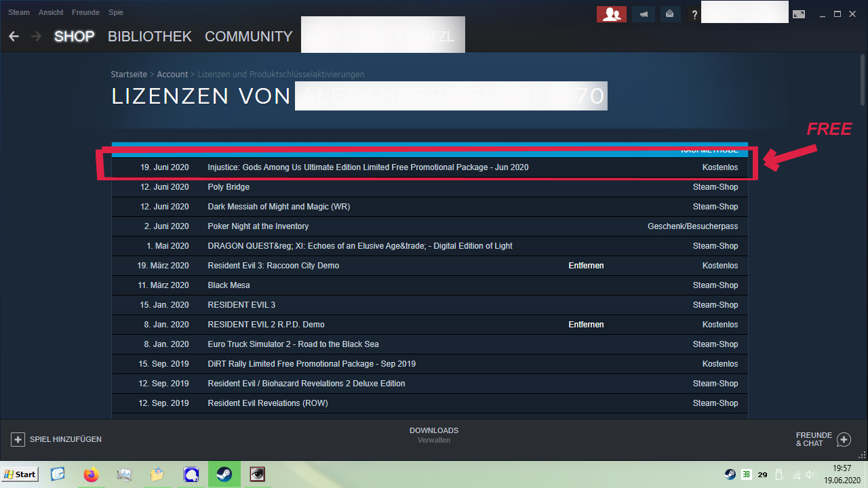Open the eye icon app in taskbar
Screen dimensions: 868x488
tap(258, 474)
